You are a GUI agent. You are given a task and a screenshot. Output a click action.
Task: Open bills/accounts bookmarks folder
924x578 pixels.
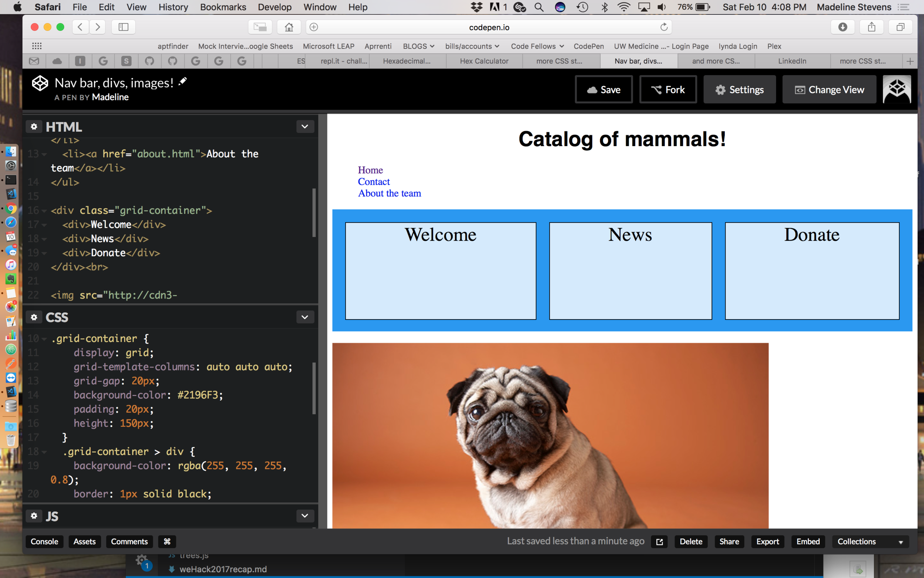(472, 46)
